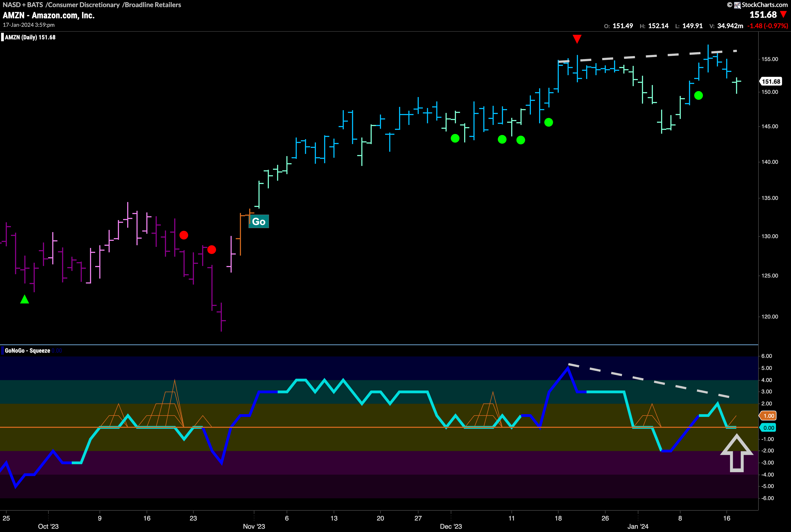Click the AMZN - Amazon.com, Inc. title

(48, 15)
